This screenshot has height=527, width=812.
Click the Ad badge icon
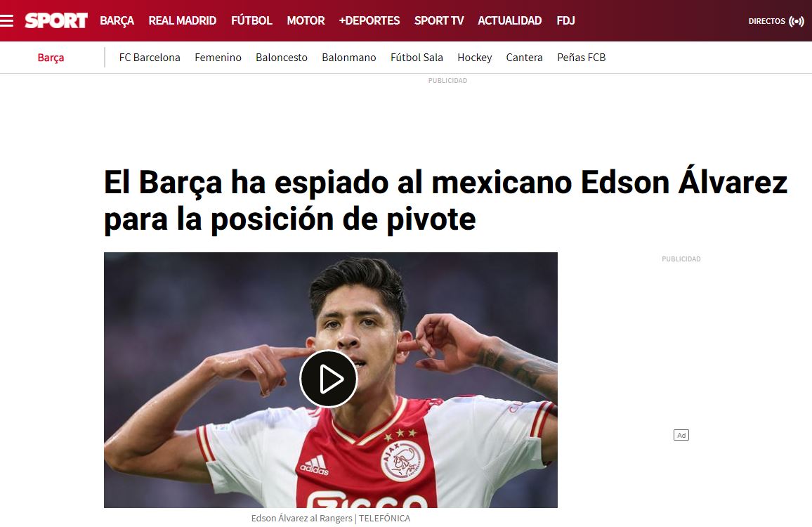(681, 435)
